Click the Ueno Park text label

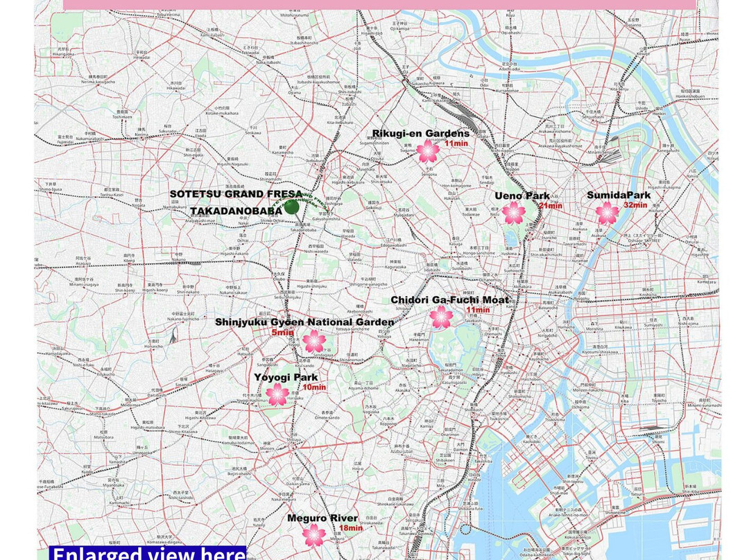522,195
